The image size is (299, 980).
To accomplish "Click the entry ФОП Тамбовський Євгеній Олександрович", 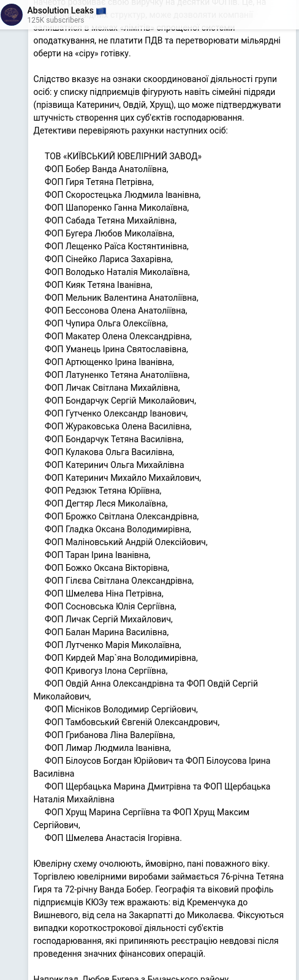I will (132, 722).
